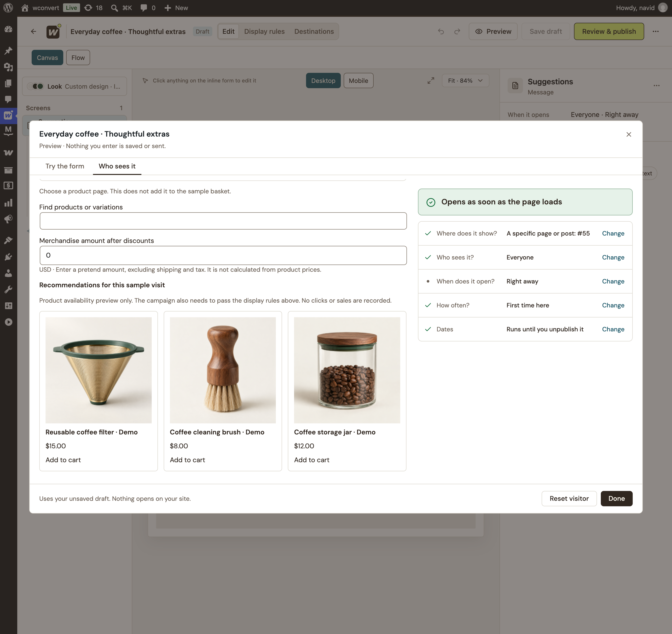Click the WordPress logo in admin bar
Screen dimensions: 672x634
[x=8, y=8]
